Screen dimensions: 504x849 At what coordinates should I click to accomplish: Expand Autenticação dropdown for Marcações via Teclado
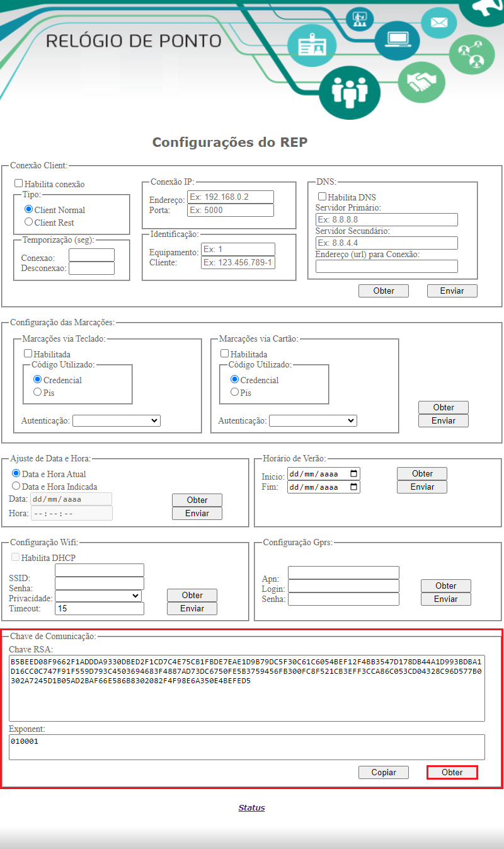(x=117, y=420)
